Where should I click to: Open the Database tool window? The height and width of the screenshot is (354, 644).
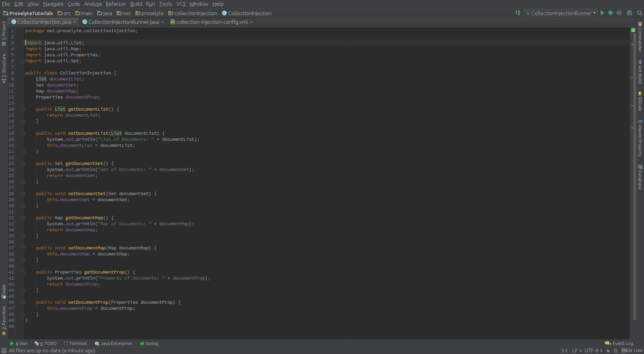click(640, 176)
